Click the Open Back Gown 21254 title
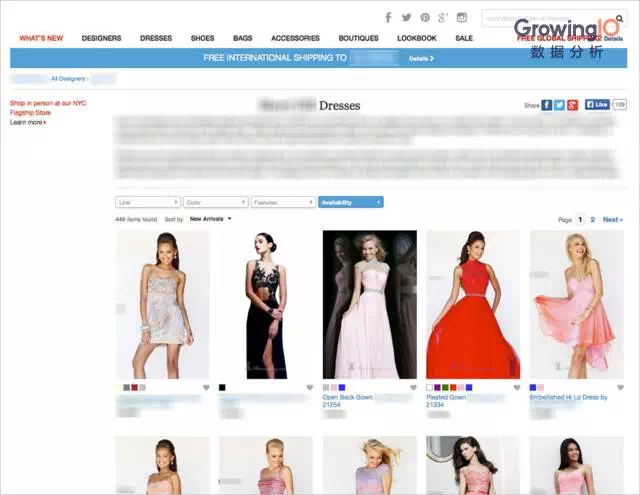This screenshot has width=640, height=495. (x=347, y=401)
